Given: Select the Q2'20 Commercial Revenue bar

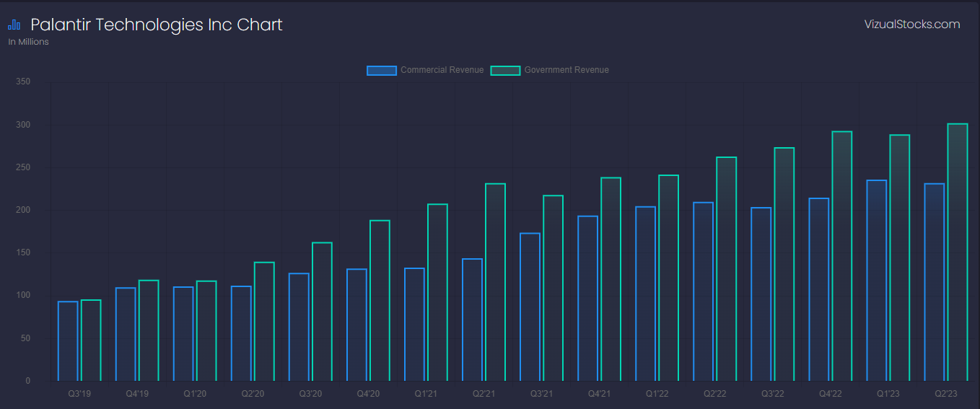Looking at the screenshot, I should click(241, 333).
